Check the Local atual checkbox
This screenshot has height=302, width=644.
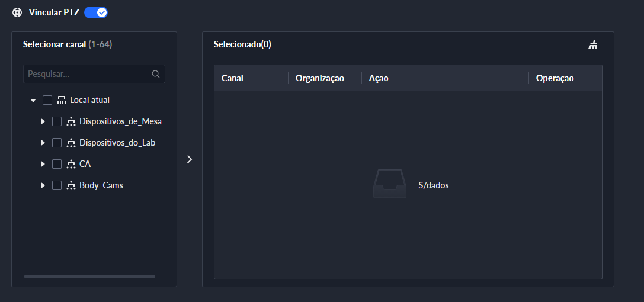coord(47,100)
